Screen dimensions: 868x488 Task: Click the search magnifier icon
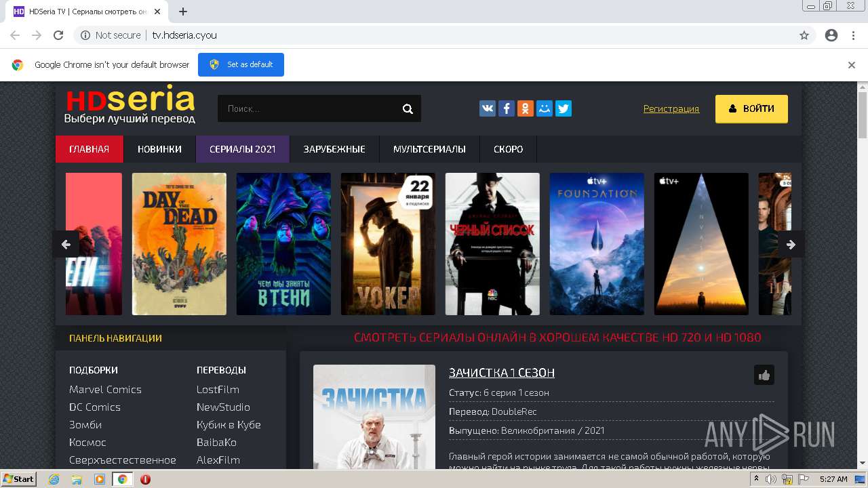(408, 108)
